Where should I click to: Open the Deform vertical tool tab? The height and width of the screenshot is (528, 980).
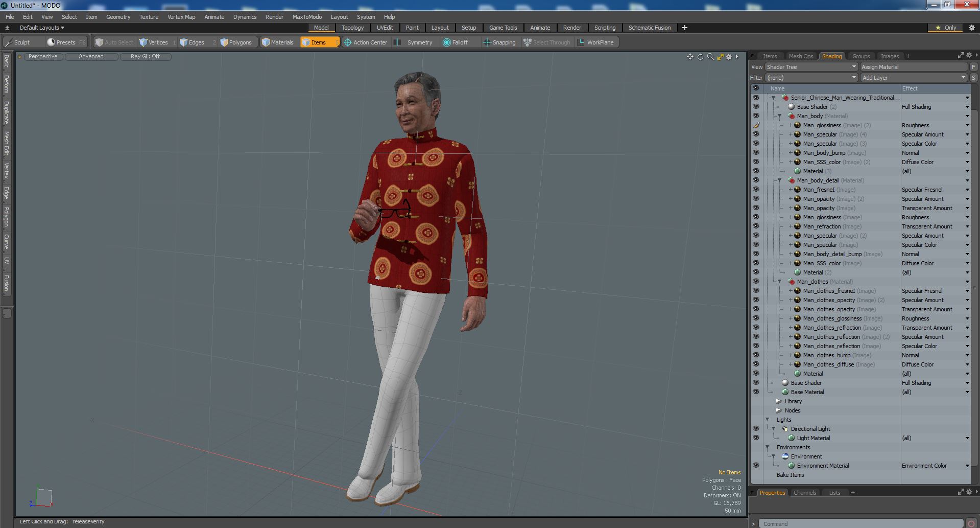pos(6,84)
